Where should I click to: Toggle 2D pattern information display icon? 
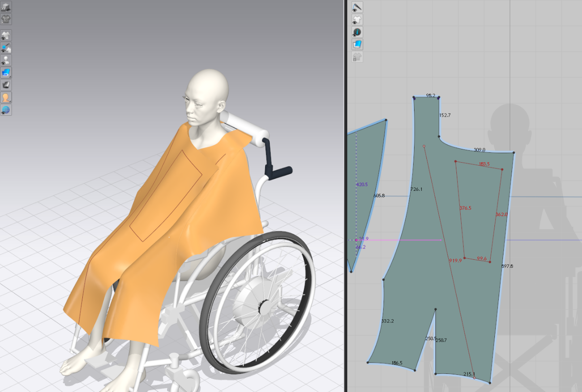pyautogui.click(x=357, y=32)
